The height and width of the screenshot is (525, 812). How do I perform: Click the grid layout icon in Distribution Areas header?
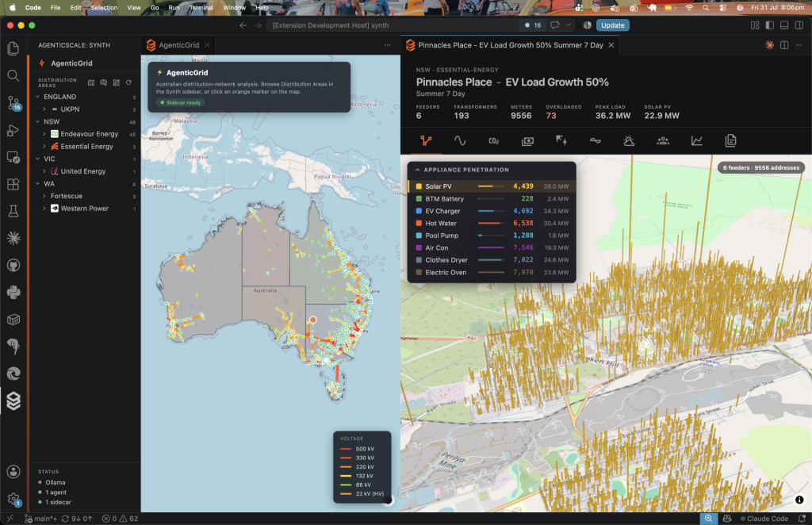[116, 82]
